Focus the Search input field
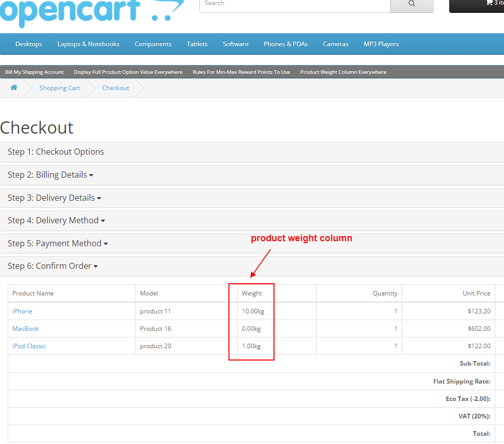The image size is (504, 444). (x=295, y=4)
